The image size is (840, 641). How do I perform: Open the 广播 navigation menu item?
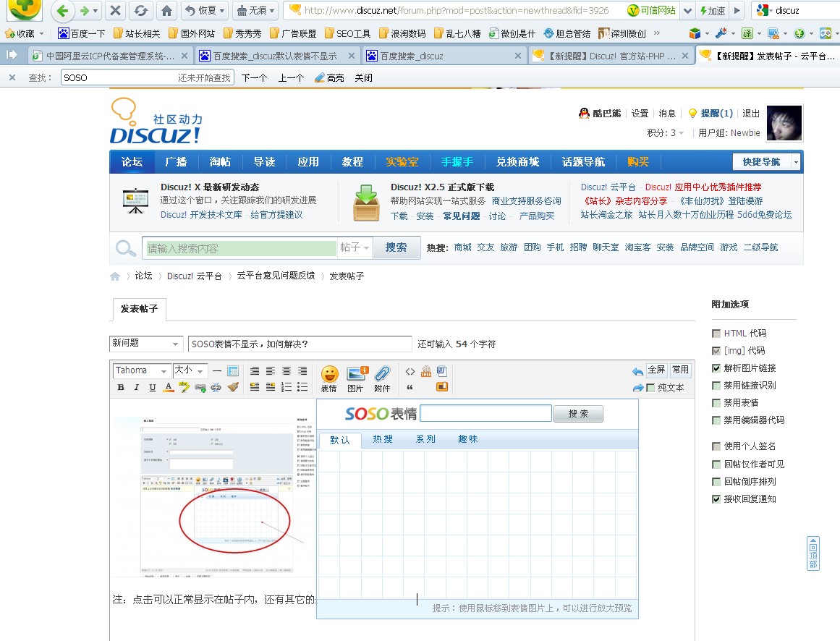click(x=176, y=162)
